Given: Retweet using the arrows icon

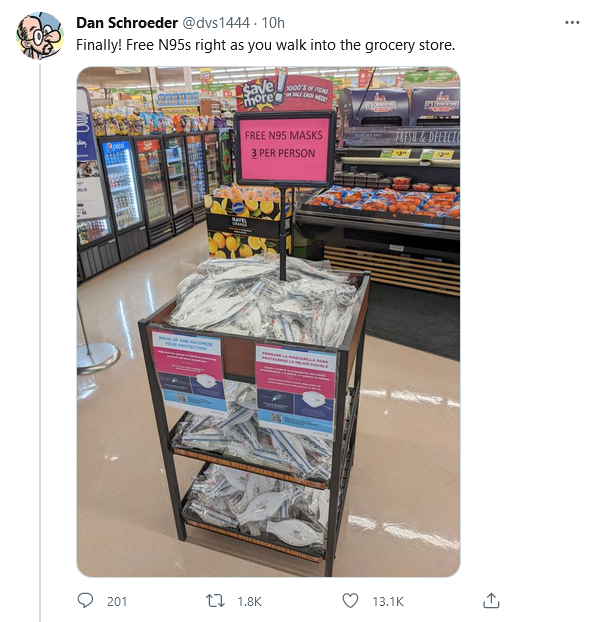Looking at the screenshot, I should point(215,601).
